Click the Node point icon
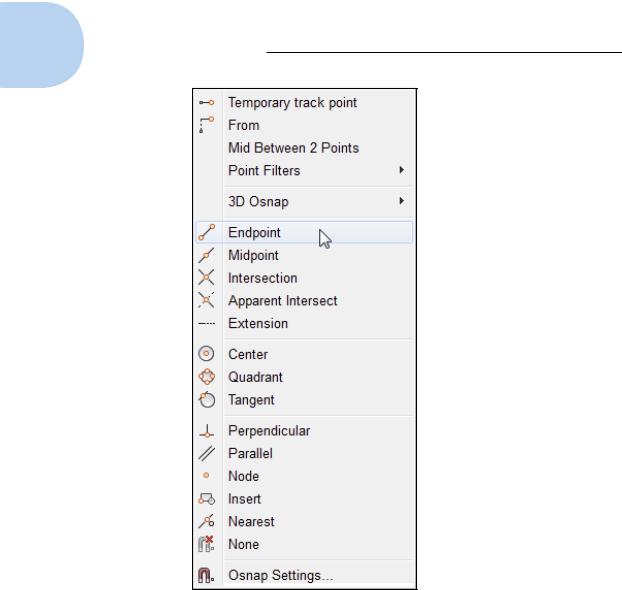622x590 pixels. (x=206, y=475)
